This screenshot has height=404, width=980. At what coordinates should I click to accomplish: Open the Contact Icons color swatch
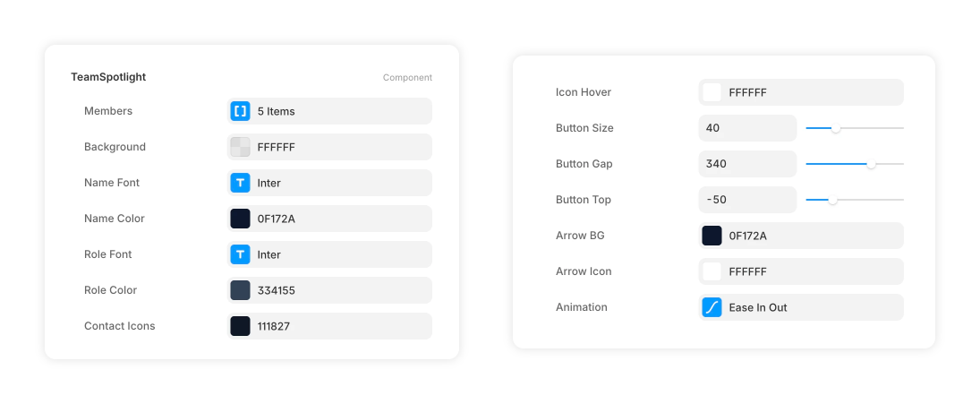[240, 326]
